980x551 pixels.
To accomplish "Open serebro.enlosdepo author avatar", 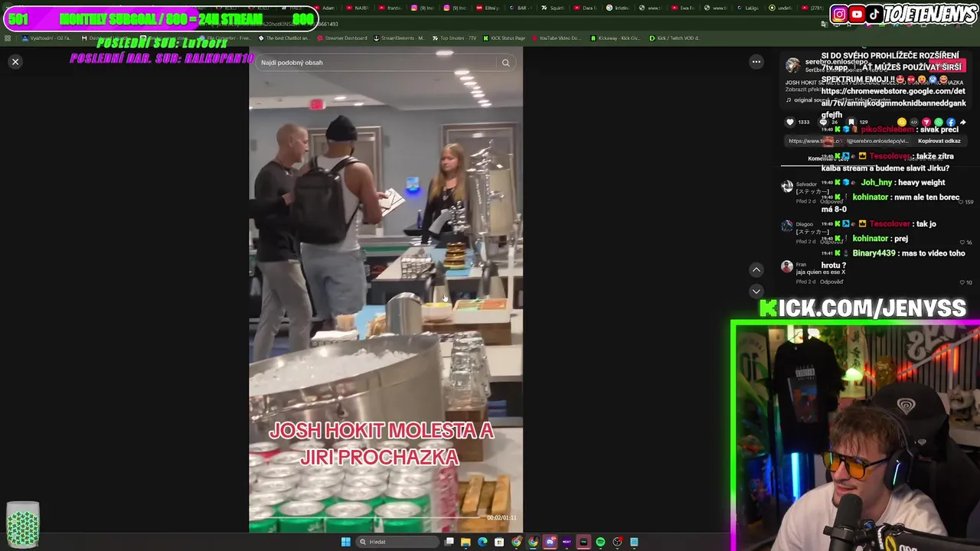I will click(792, 65).
